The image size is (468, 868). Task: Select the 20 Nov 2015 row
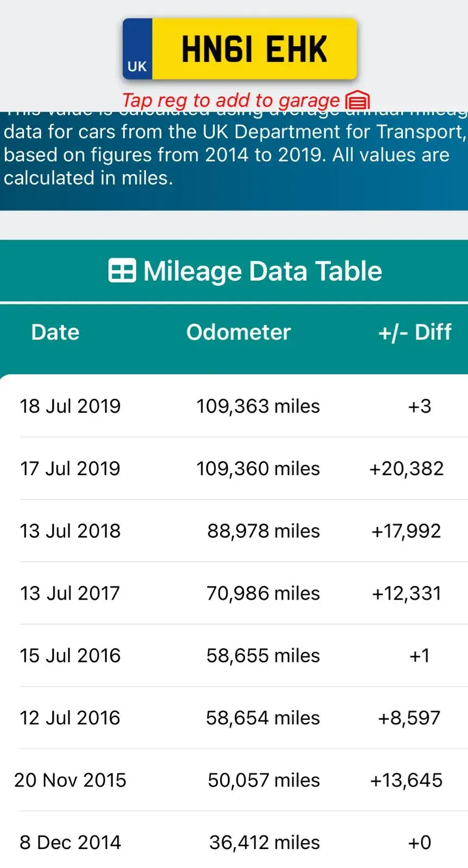pyautogui.click(x=234, y=780)
